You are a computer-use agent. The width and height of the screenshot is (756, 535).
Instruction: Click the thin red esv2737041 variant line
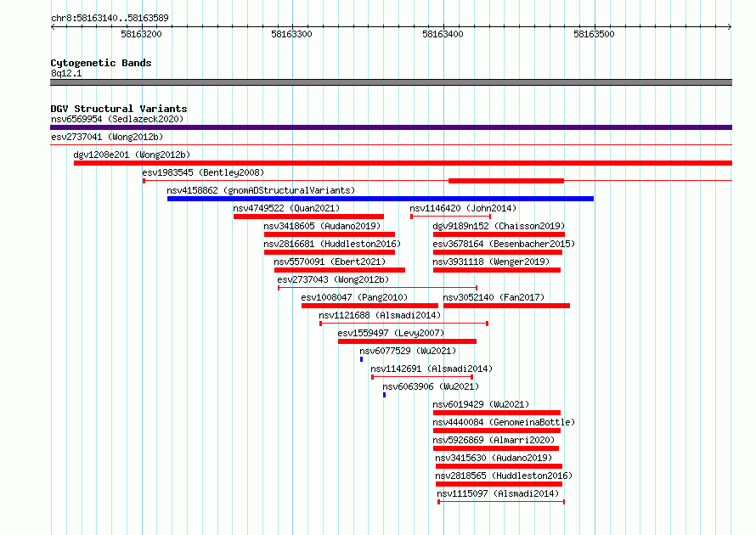click(391, 144)
